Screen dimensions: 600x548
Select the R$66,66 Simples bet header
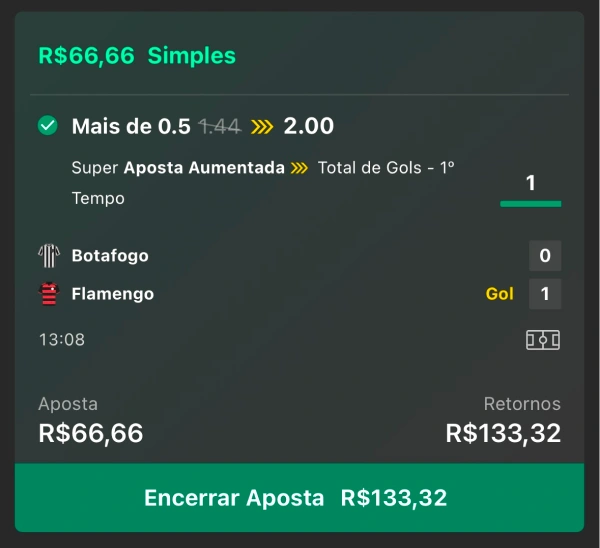click(x=137, y=55)
